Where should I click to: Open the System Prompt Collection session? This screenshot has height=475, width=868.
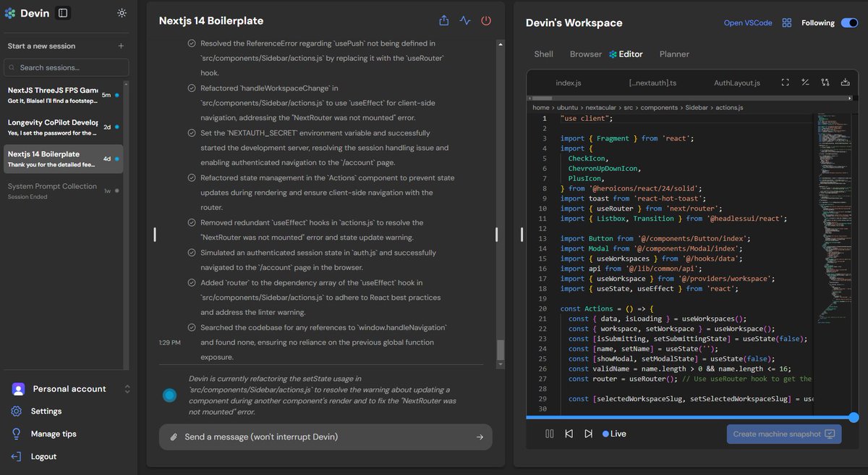click(x=64, y=190)
